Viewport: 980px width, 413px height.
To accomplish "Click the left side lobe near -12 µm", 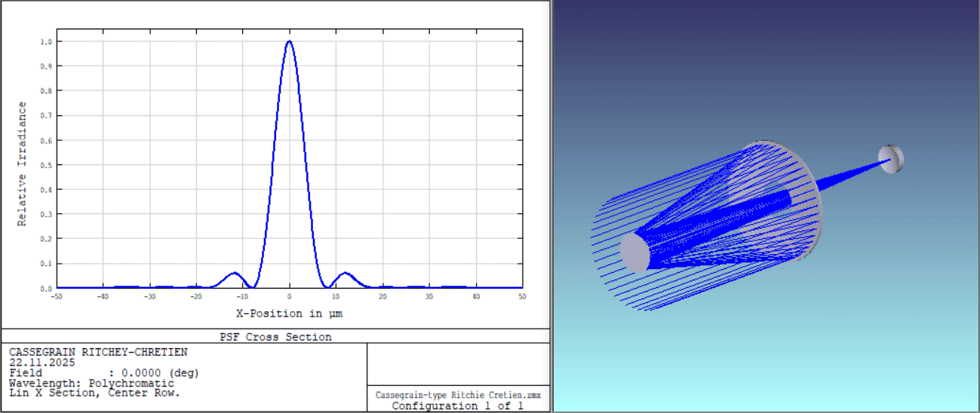I will [x=235, y=274].
